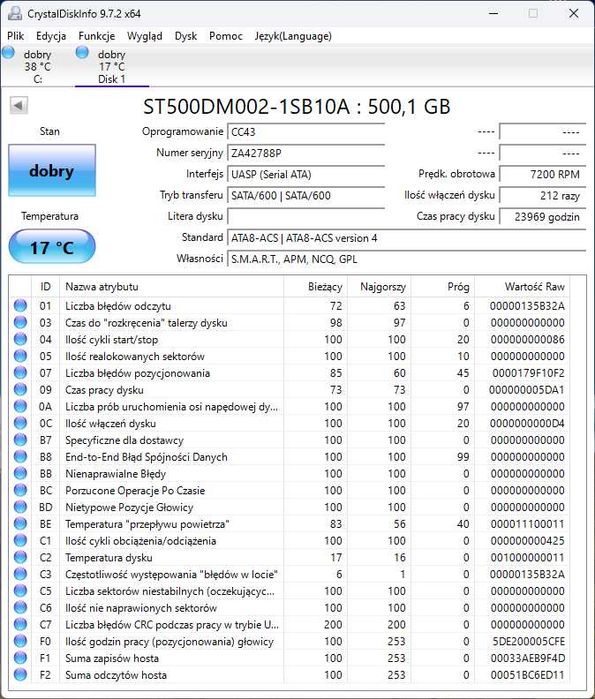Click status icon for attribute 0C Ilość włączeń dysku

[x=20, y=423]
